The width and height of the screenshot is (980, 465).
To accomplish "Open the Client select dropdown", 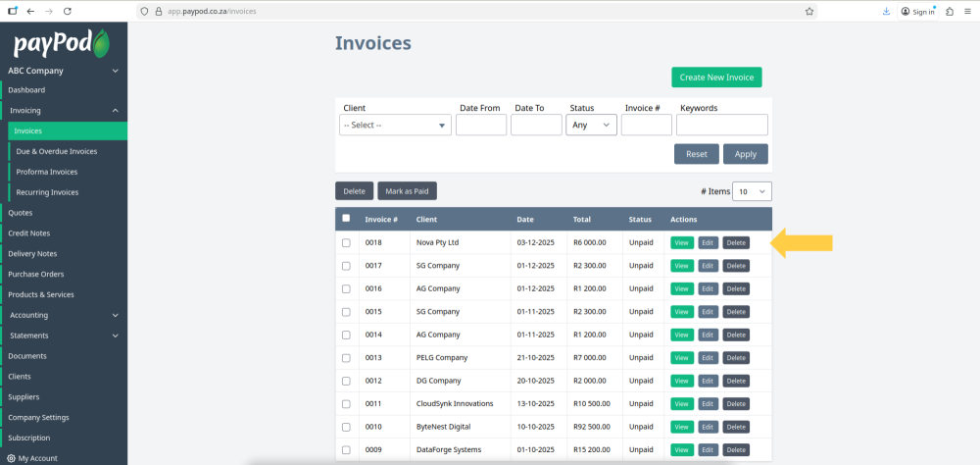I will tap(395, 126).
